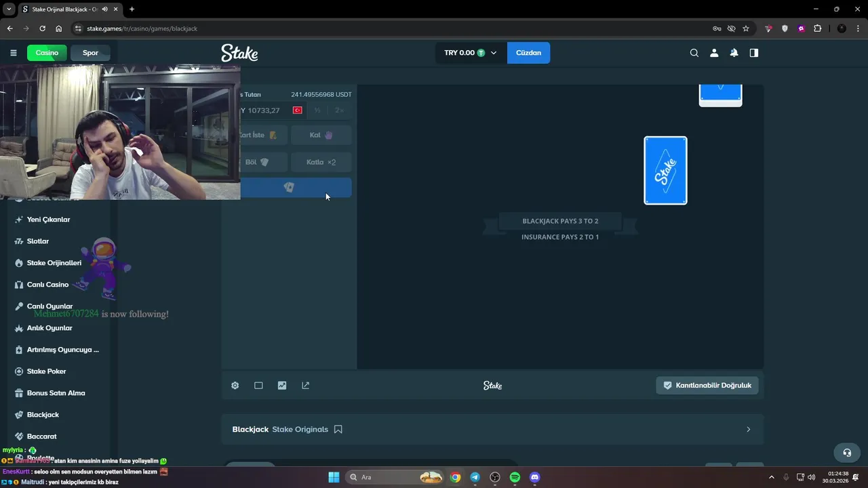The image size is (868, 488).
Task: Open live statistics chart icon
Action: pos(282,385)
